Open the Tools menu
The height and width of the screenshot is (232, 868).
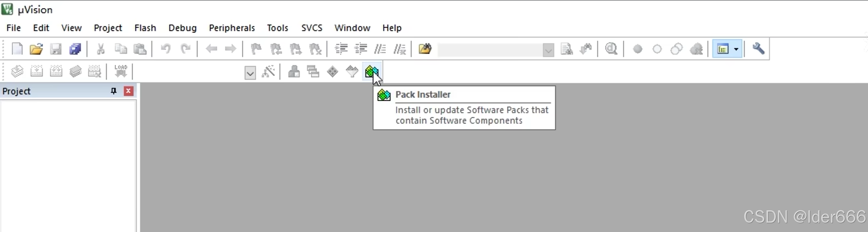[x=278, y=28]
